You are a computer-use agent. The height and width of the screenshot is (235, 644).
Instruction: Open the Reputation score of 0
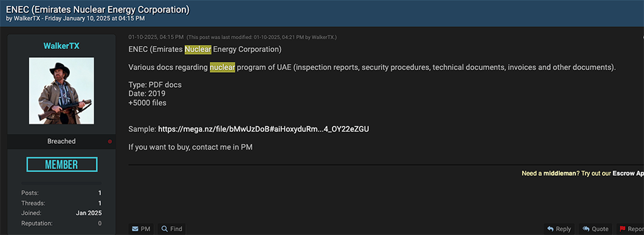(100, 224)
